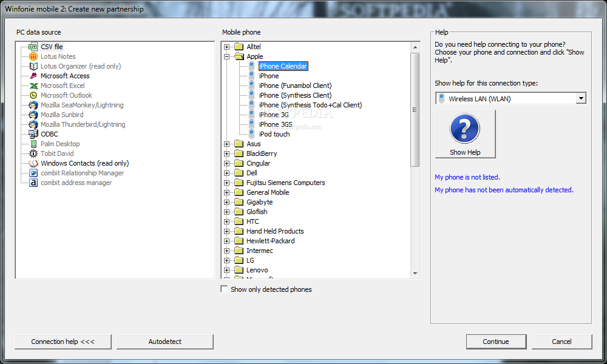The image size is (607, 364).
Task: Open 'My phone is not listed.' link
Action: coord(467,177)
